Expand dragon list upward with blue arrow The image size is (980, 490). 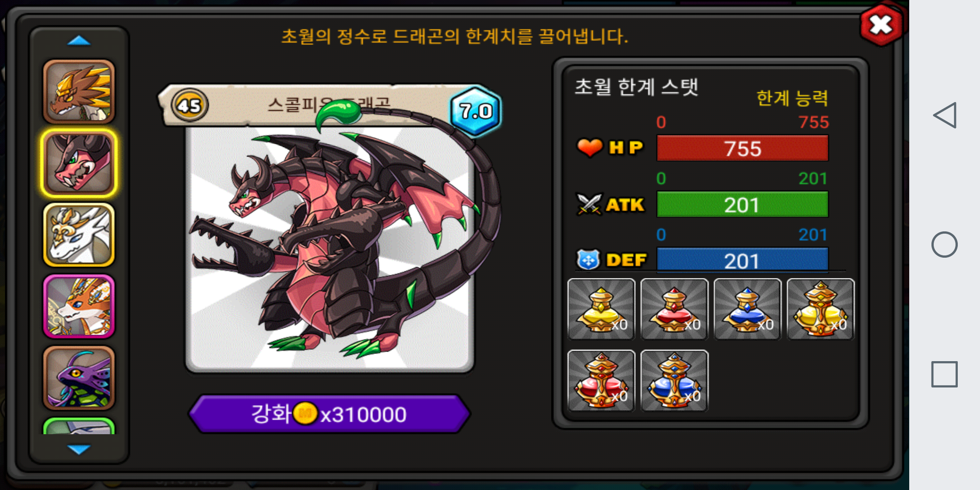pyautogui.click(x=79, y=41)
